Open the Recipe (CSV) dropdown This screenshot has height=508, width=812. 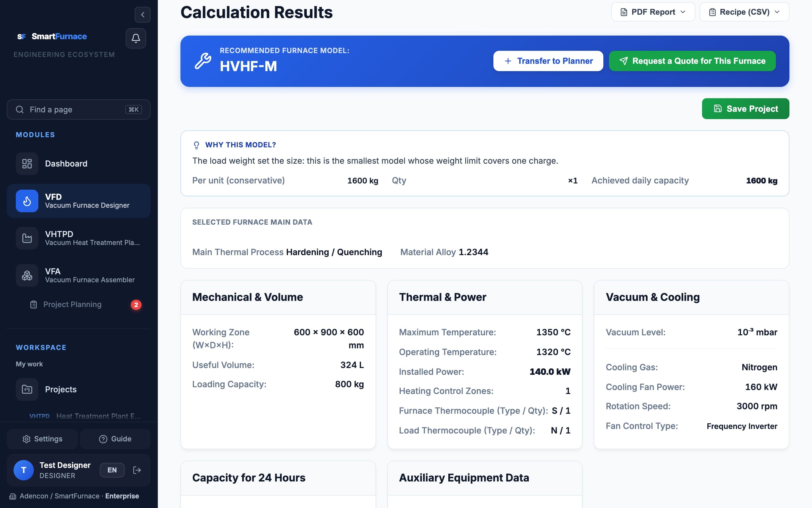click(744, 12)
